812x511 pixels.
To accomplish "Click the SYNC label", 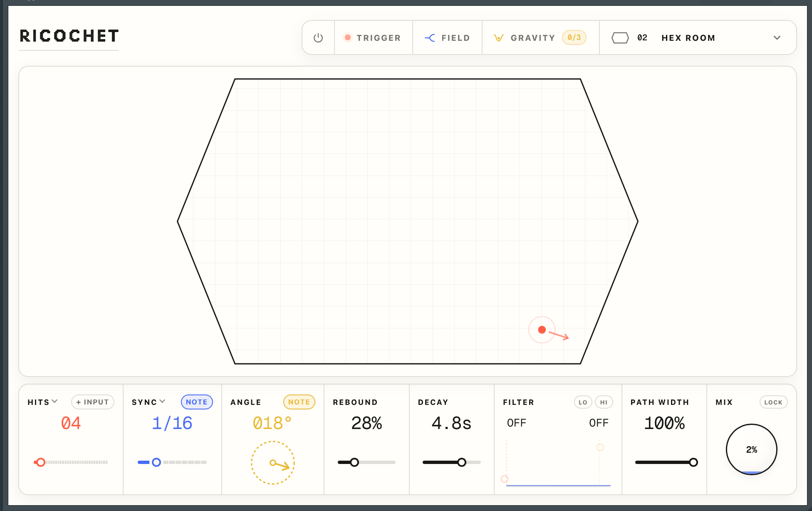I will click(144, 402).
